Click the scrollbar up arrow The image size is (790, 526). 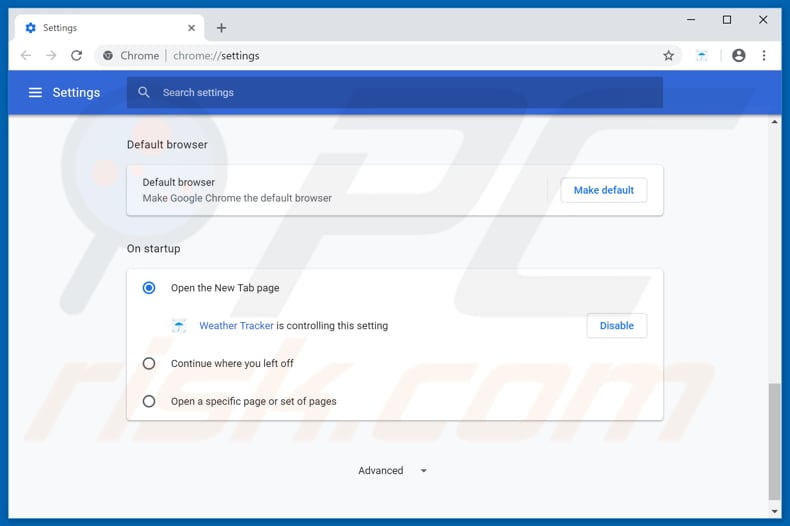[x=774, y=122]
